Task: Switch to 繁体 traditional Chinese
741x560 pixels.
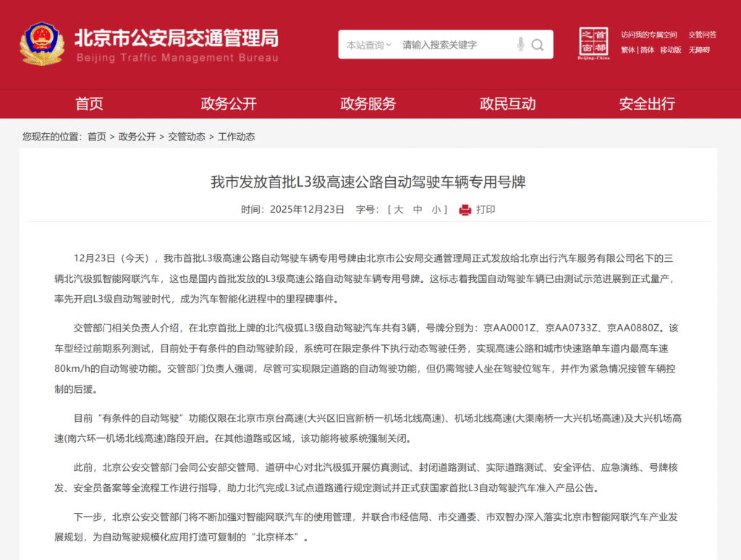Action: click(x=627, y=50)
